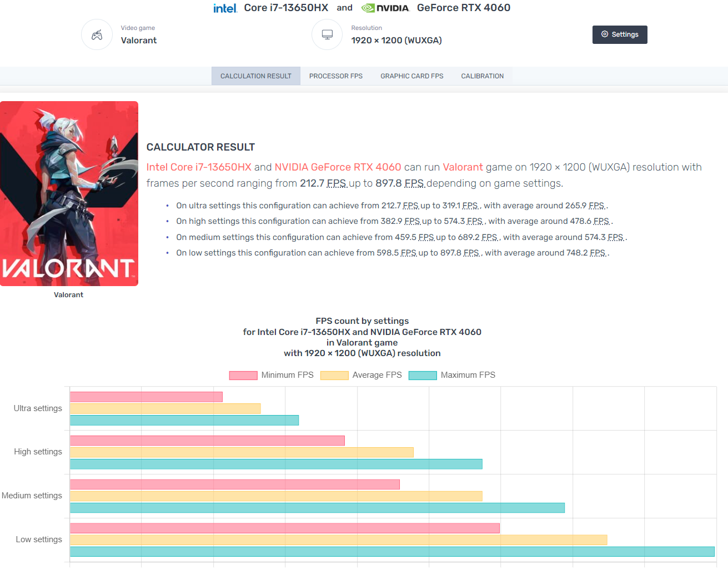Click the NVIDIA logo in the header

tap(385, 8)
